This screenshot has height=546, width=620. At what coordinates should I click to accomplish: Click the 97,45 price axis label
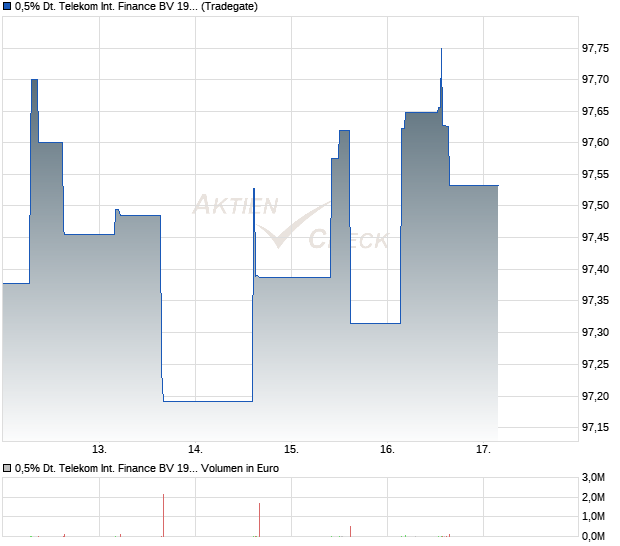(595, 237)
